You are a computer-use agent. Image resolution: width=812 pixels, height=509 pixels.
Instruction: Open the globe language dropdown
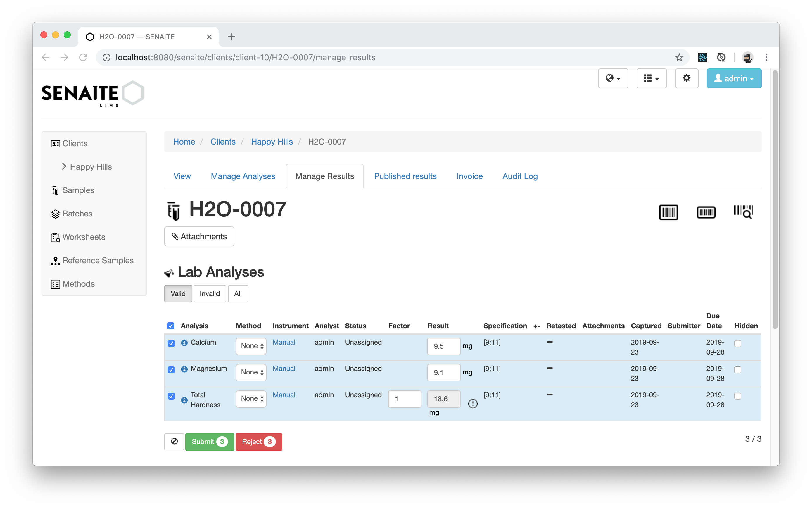click(613, 78)
